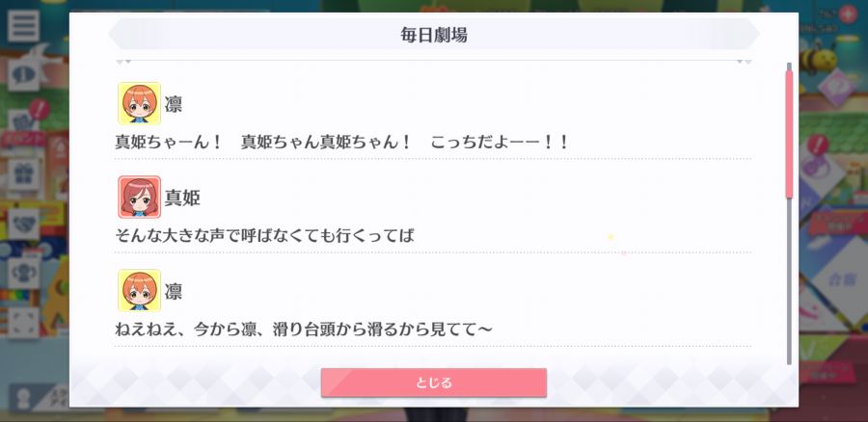Open the sidebar icon with red exclamation badge
868x422 pixels.
[23, 120]
